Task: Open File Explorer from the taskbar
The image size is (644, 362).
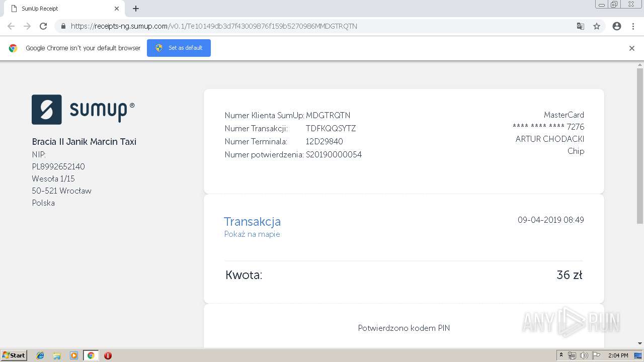Action: [57, 355]
